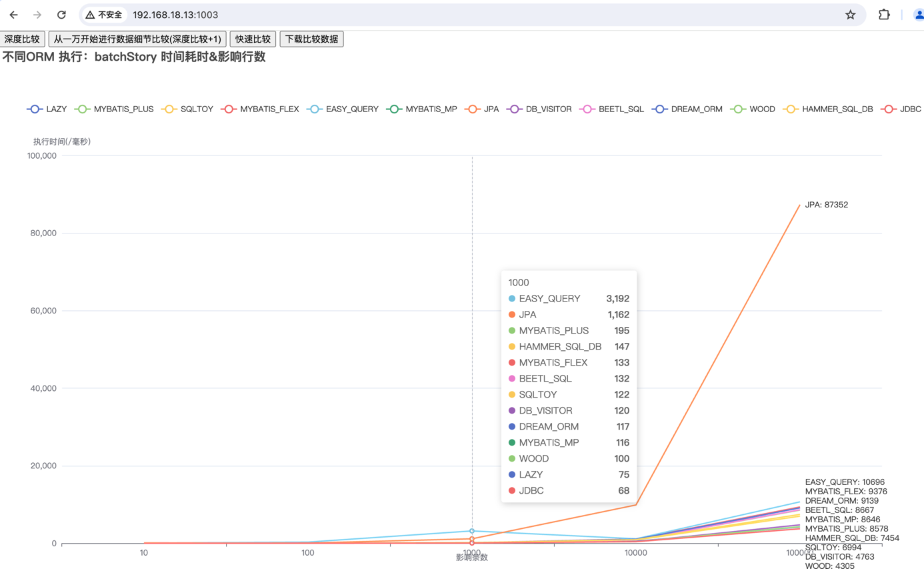Click the y-axis label 20,000
The image size is (924, 569).
click(44, 466)
